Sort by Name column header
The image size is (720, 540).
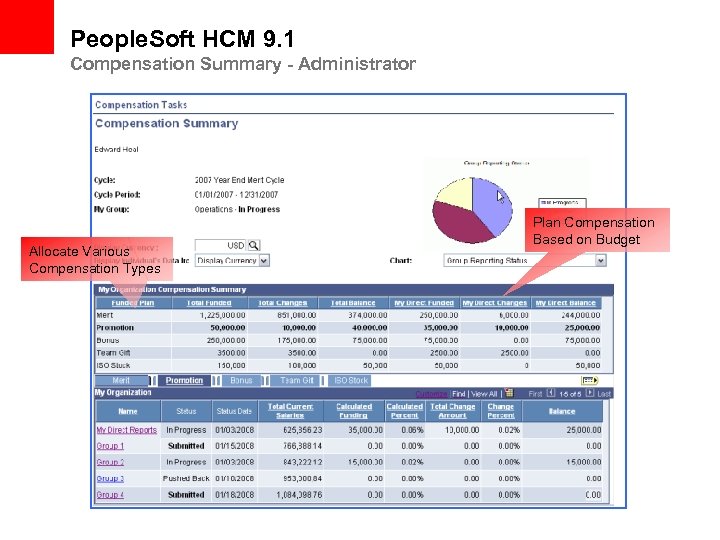coord(128,411)
